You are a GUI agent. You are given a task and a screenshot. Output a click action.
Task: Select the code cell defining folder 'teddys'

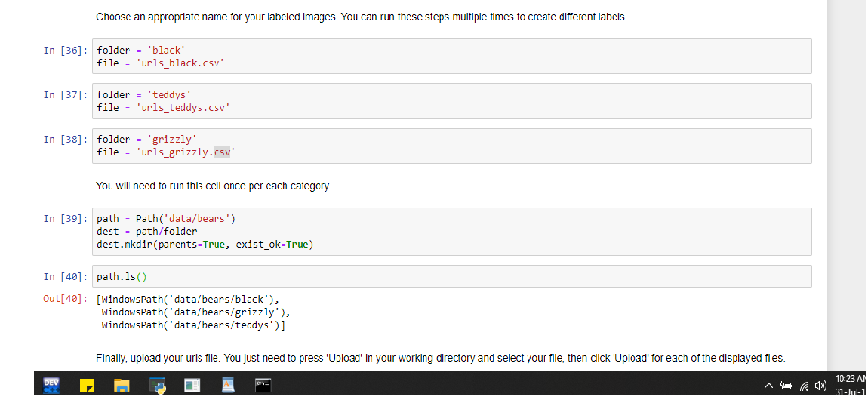451,101
